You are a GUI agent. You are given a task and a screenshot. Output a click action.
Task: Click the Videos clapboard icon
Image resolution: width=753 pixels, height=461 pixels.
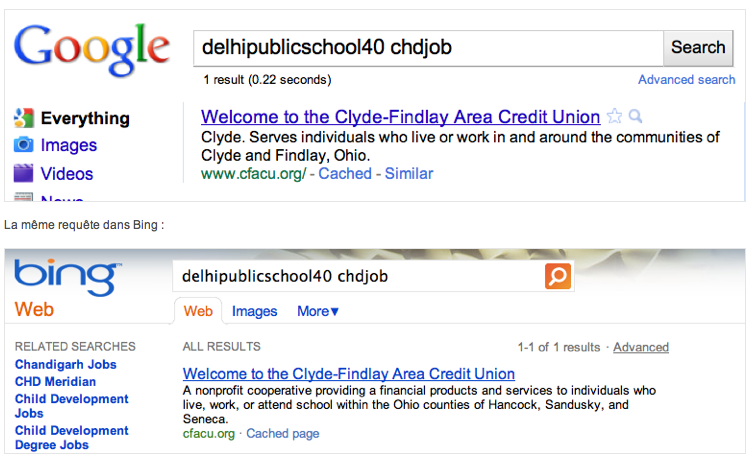pyautogui.click(x=24, y=173)
